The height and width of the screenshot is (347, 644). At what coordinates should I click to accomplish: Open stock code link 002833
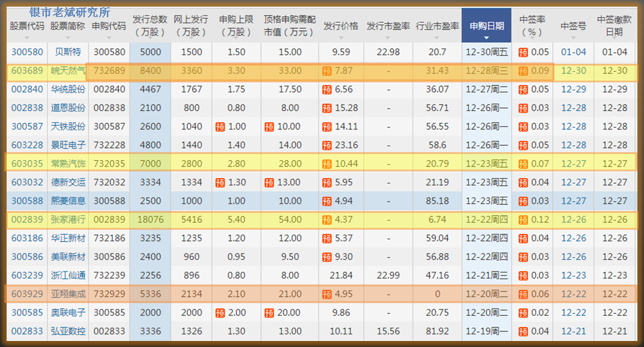[x=27, y=331]
